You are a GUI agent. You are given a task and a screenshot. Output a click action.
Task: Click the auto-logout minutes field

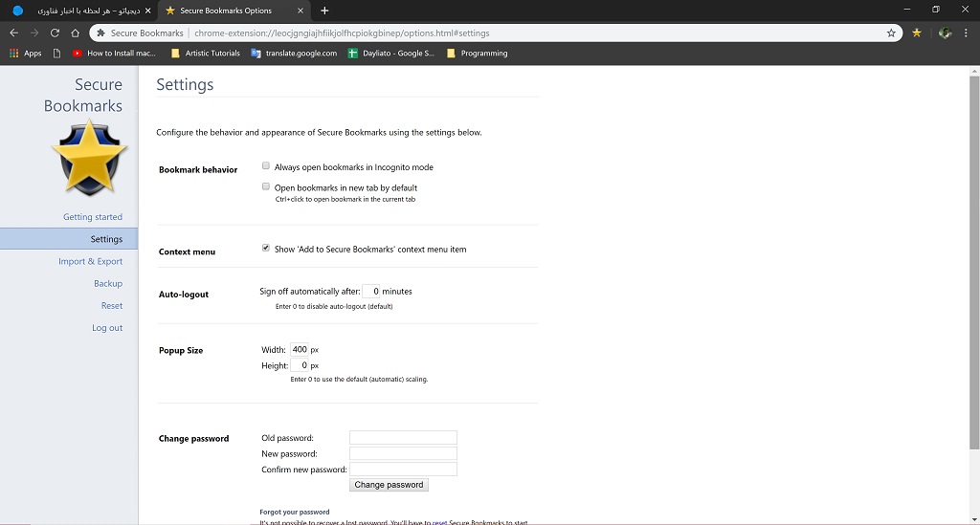coord(371,291)
